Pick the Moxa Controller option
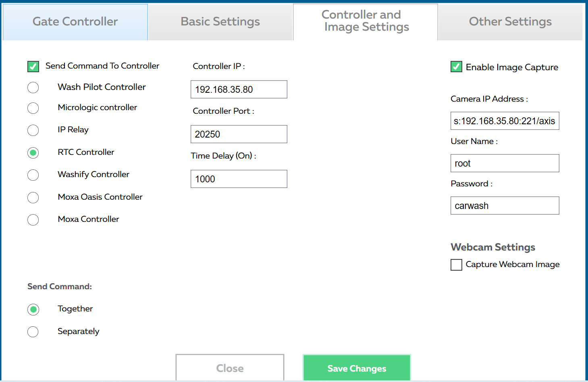 33,220
